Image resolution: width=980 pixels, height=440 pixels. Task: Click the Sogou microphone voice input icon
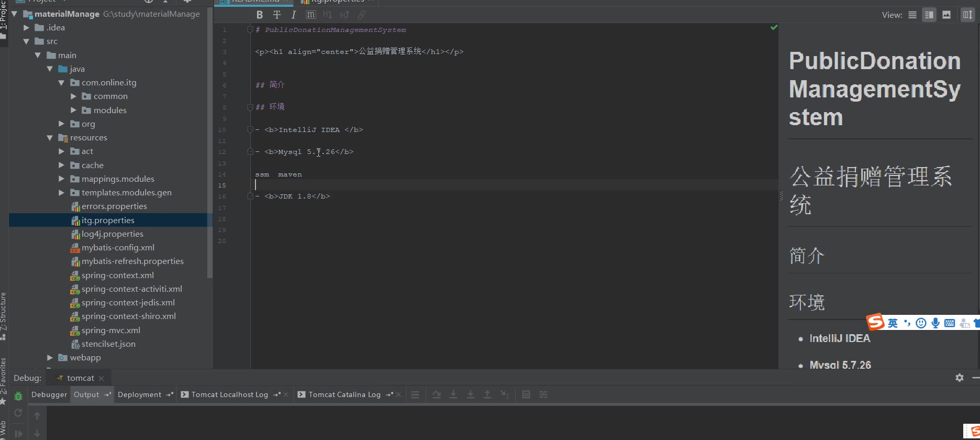point(936,323)
